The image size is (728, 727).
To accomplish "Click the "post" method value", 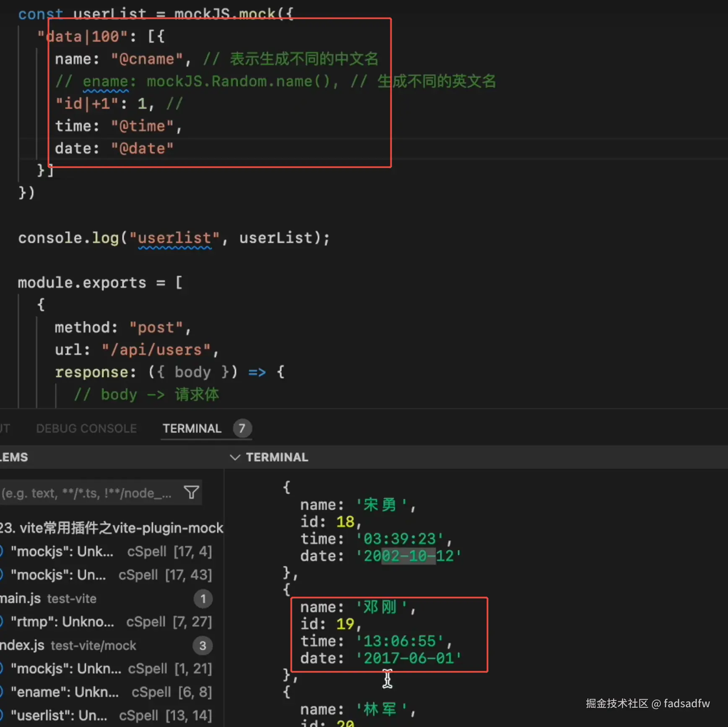I will [156, 327].
